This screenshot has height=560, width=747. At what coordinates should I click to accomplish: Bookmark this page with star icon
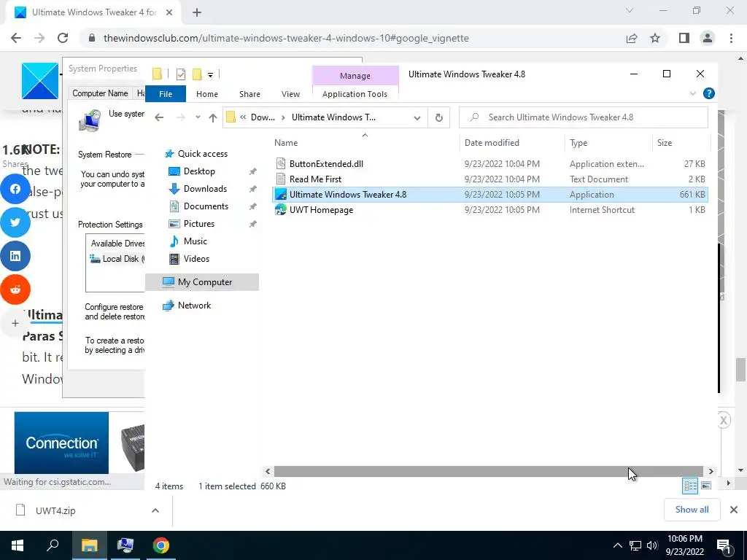point(655,38)
